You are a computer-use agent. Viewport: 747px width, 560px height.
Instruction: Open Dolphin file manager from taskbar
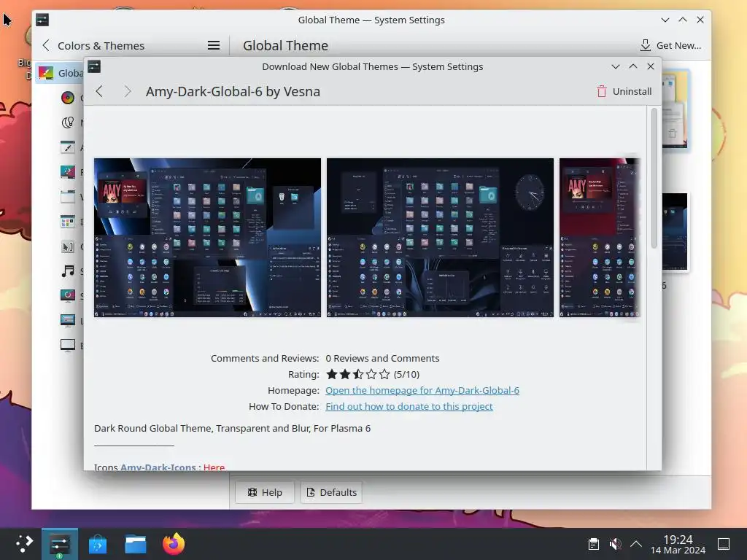click(x=135, y=544)
